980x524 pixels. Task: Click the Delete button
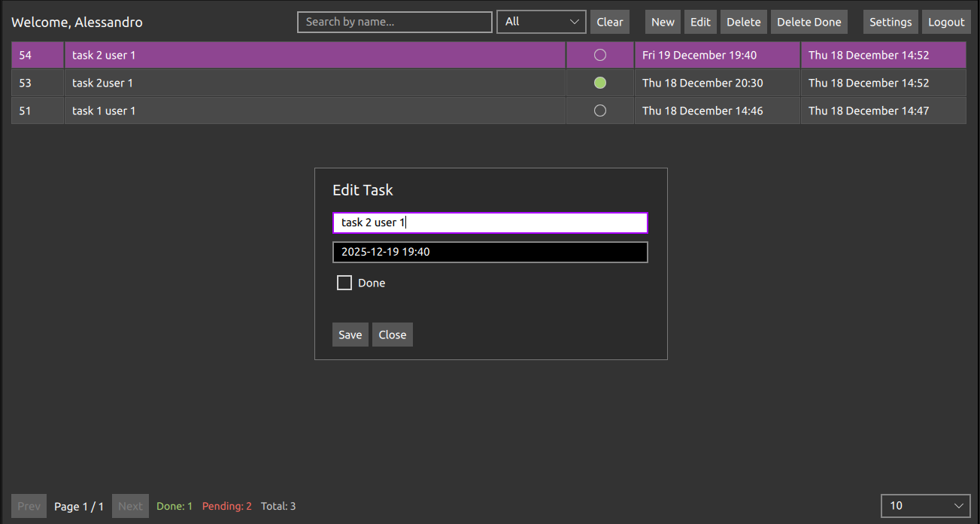[x=743, y=22]
